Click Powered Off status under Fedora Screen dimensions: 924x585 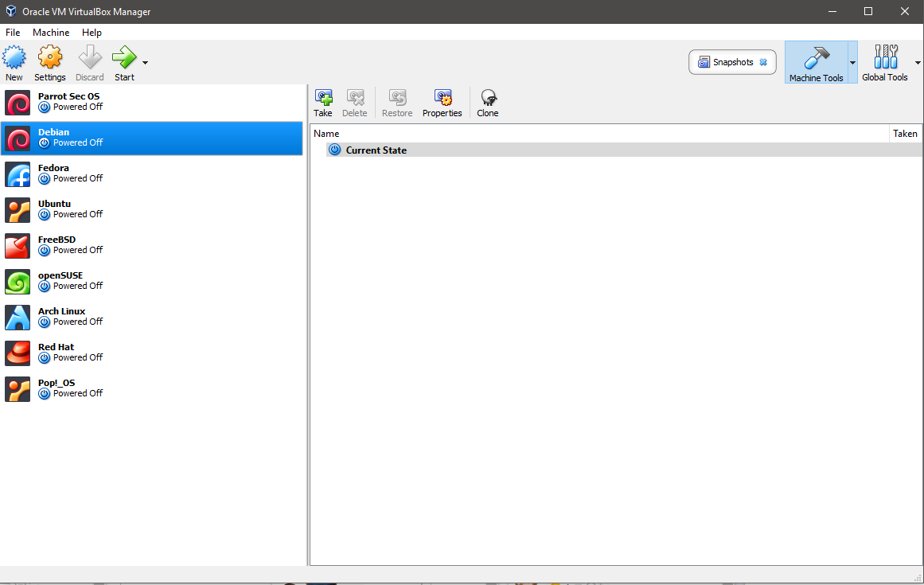point(78,178)
